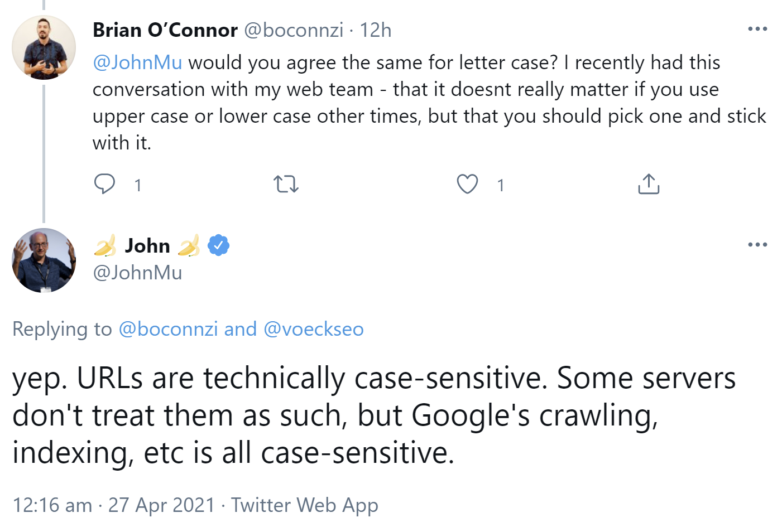
Task: Expand the retweet dropdown on Brian's tweet
Action: tap(286, 183)
